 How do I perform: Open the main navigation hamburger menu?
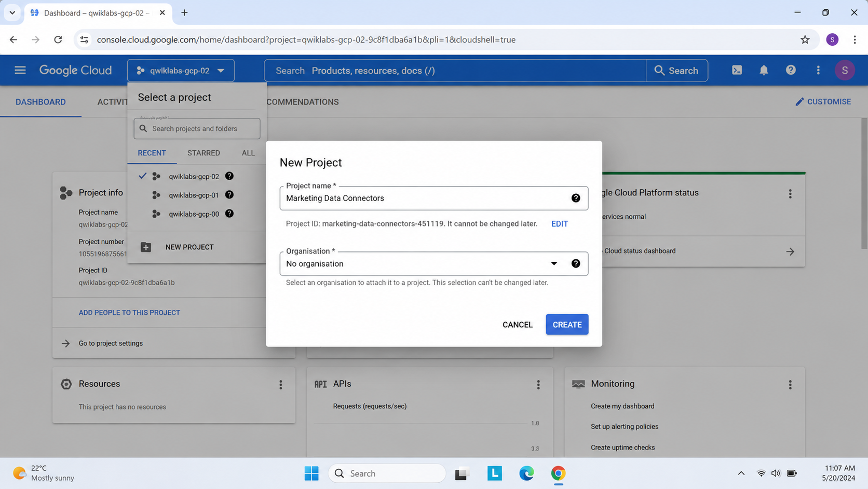coord(20,70)
